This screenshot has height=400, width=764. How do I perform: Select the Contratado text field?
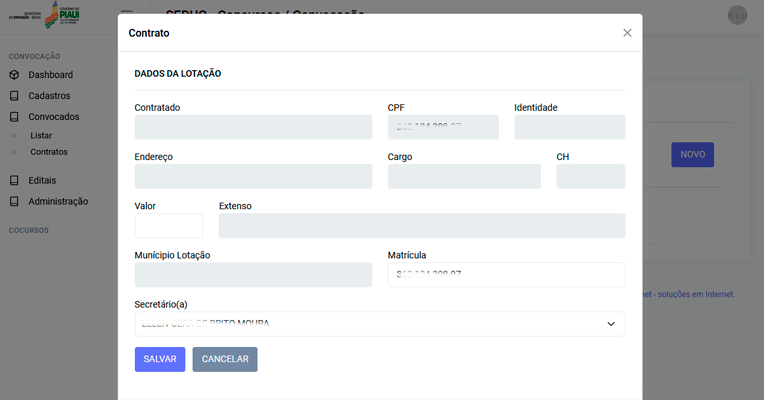pos(253,127)
